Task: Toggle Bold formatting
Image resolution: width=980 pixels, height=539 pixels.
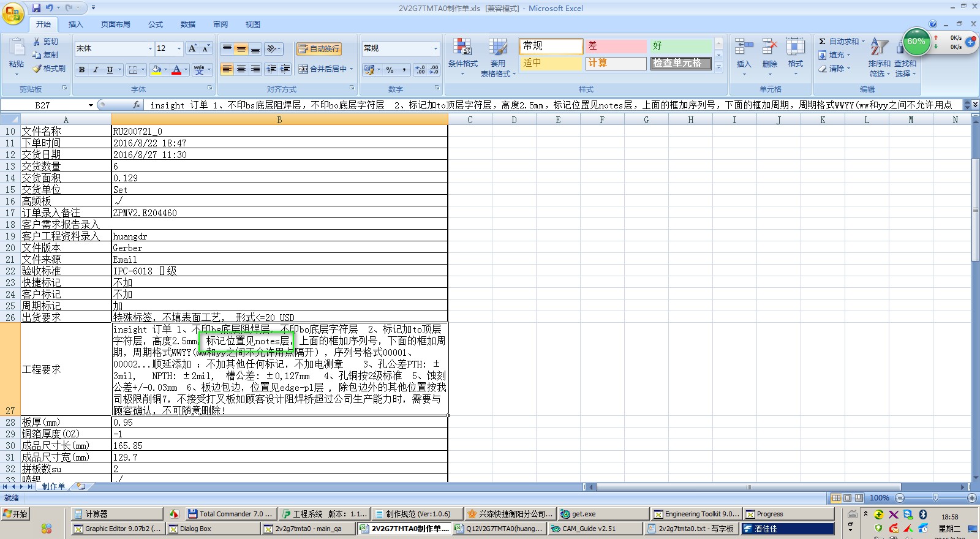Action: (x=81, y=70)
